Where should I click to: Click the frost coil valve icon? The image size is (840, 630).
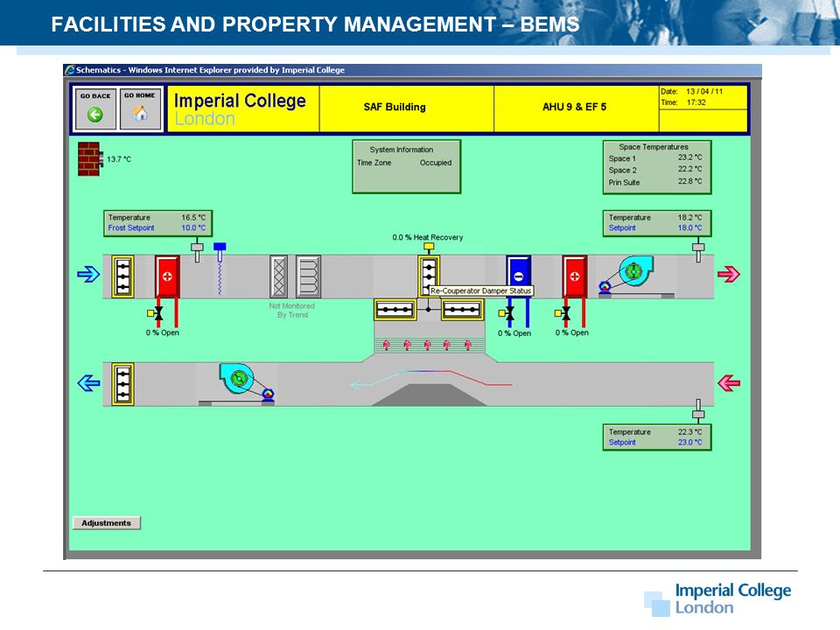[156, 313]
